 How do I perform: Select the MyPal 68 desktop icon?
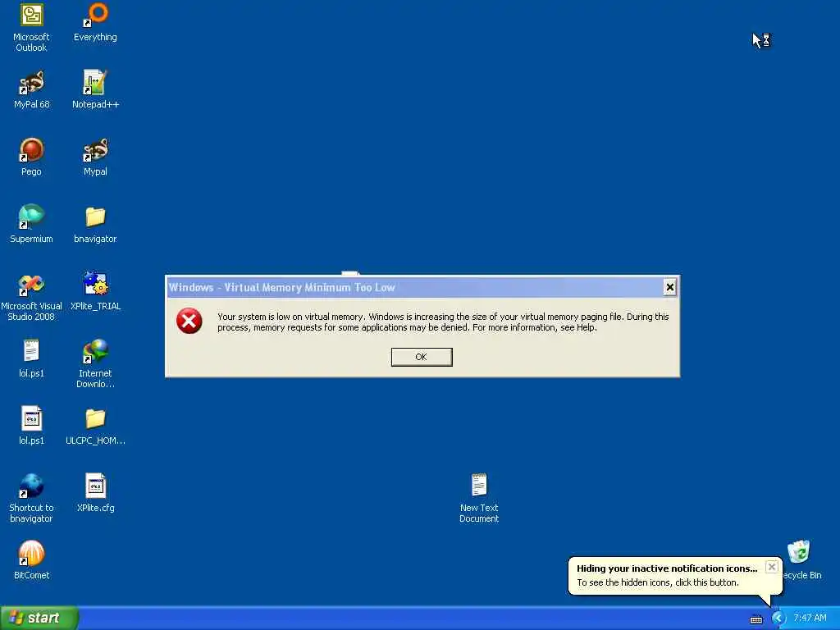tap(31, 83)
